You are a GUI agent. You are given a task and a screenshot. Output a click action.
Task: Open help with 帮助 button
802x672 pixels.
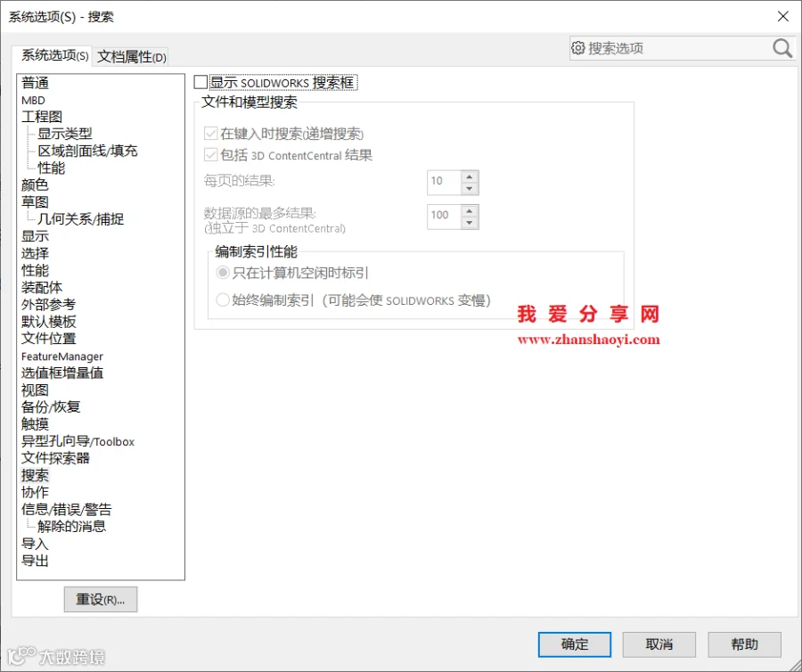(x=745, y=644)
